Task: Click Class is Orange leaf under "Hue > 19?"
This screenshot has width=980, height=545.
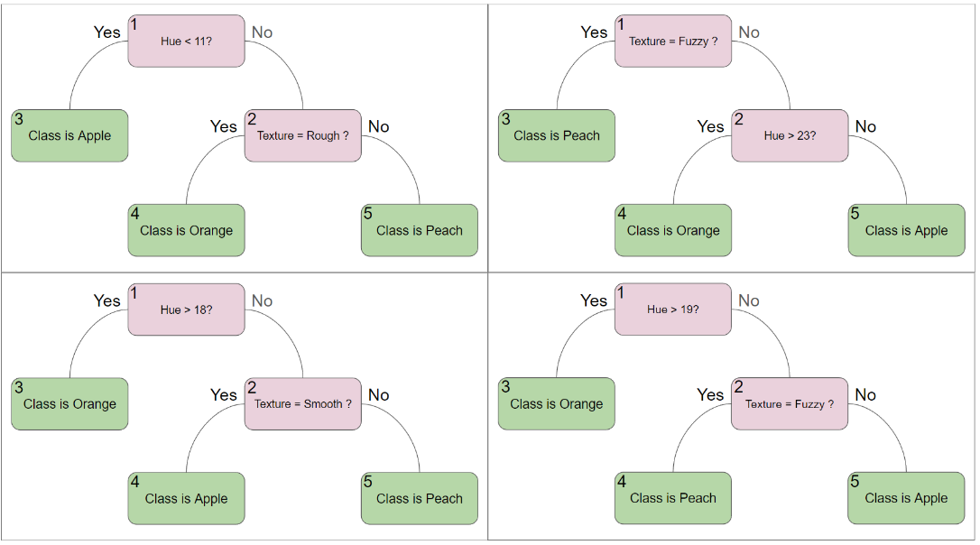Action: pos(557,403)
